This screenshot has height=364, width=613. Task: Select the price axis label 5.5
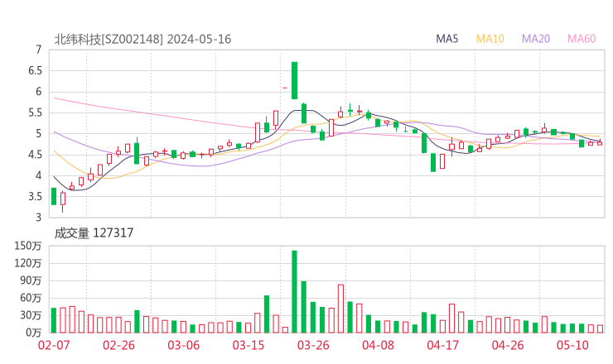(x=35, y=113)
